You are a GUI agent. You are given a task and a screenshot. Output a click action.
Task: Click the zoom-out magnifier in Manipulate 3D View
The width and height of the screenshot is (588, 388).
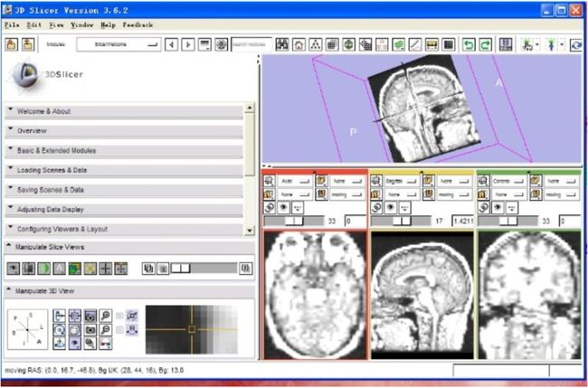[x=106, y=329]
